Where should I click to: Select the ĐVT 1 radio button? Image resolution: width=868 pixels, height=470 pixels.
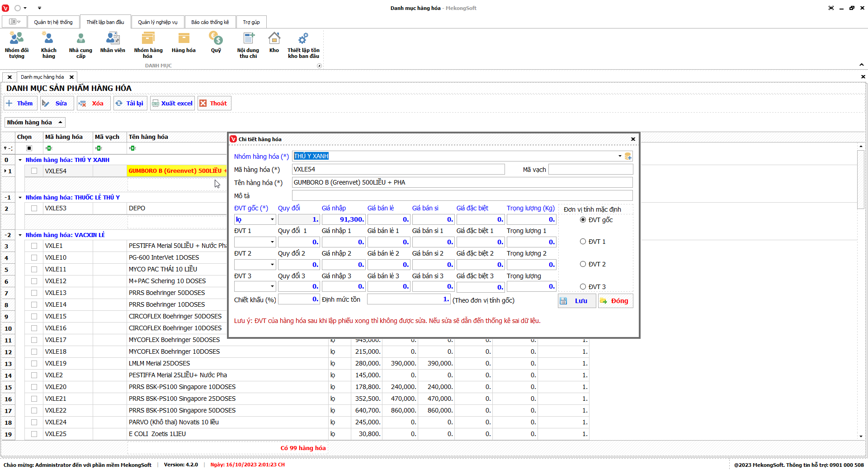coord(583,242)
